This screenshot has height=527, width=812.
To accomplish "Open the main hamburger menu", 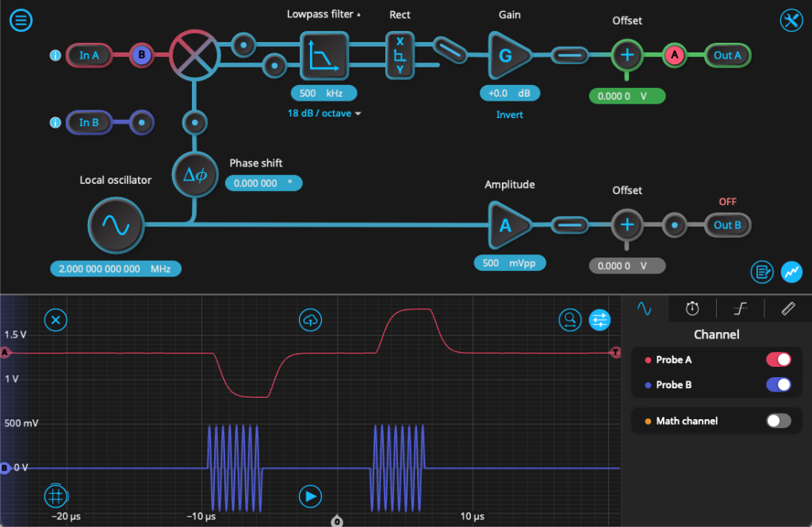I will (21, 20).
